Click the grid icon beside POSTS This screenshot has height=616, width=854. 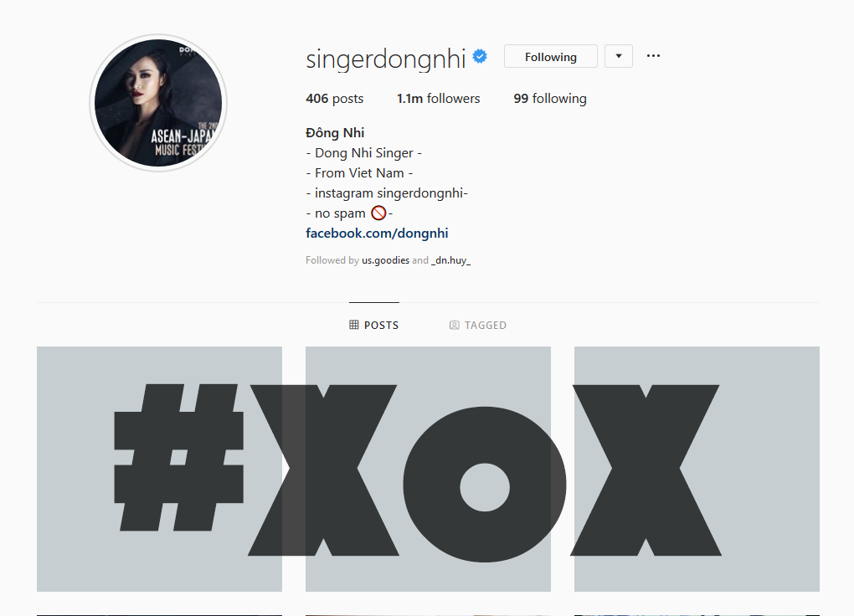(x=354, y=325)
